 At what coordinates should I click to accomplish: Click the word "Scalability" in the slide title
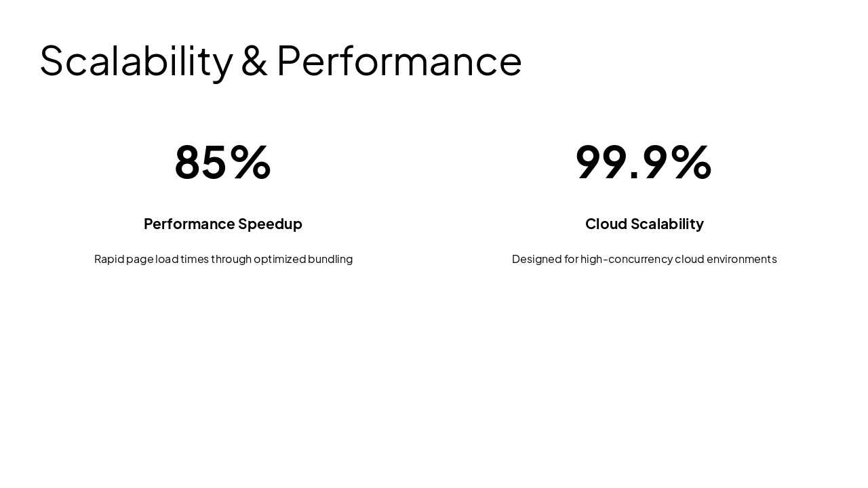pyautogui.click(x=136, y=61)
